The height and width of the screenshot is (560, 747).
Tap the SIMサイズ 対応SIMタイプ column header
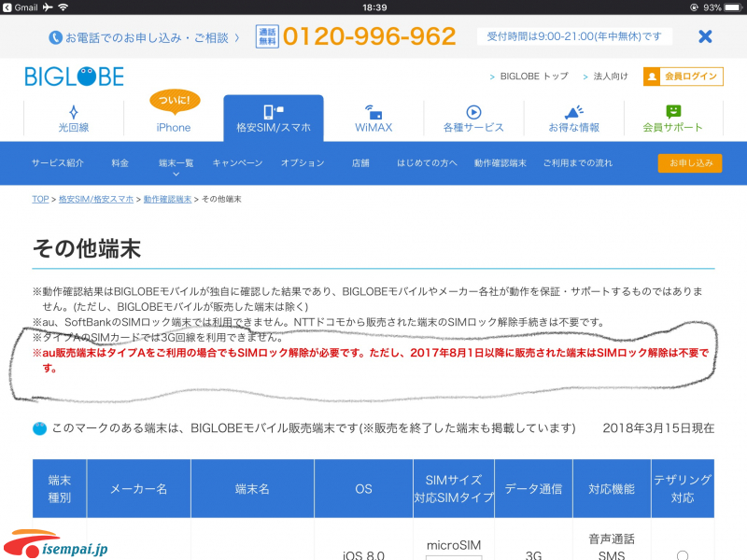(x=454, y=488)
